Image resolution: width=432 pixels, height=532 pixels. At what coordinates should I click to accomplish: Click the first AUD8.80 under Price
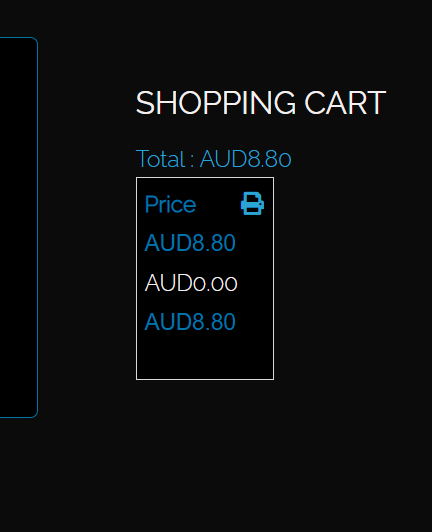click(x=190, y=243)
